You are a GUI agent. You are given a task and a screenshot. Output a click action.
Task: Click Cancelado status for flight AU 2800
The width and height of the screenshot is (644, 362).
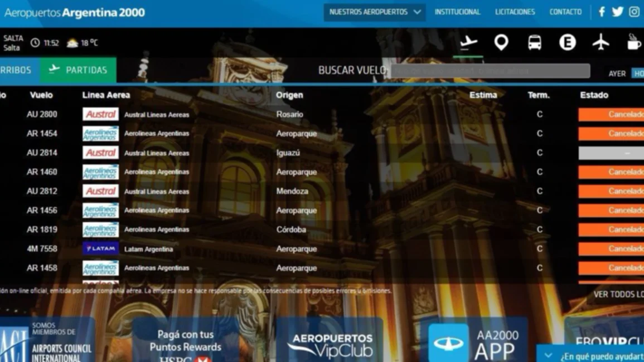[611, 115]
